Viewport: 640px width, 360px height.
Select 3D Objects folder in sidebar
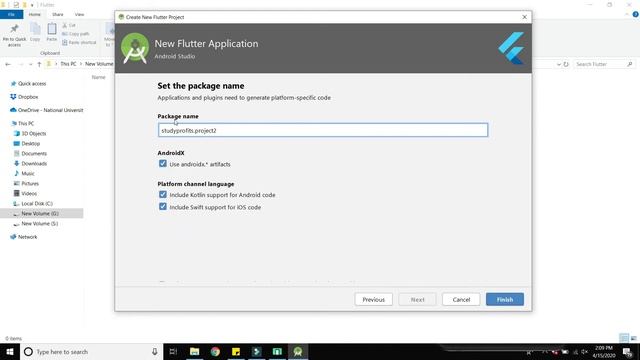coord(33,133)
